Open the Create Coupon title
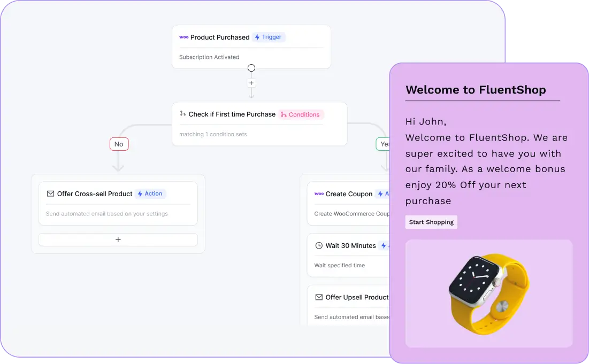This screenshot has width=589, height=364. pos(349,194)
